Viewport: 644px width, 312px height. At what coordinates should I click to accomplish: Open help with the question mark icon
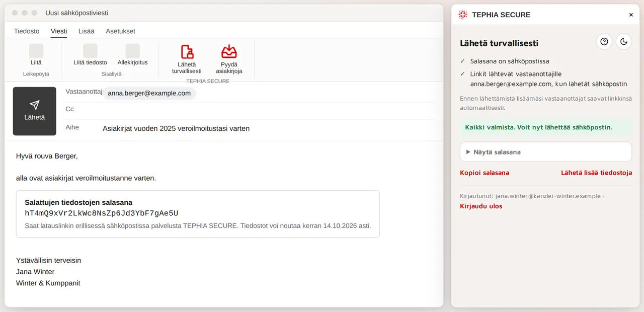[x=604, y=42]
